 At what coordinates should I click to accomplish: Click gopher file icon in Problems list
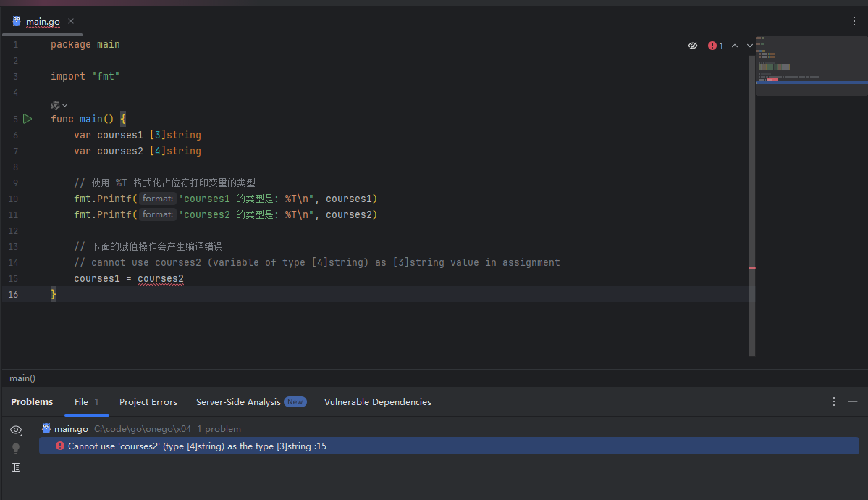tap(46, 428)
